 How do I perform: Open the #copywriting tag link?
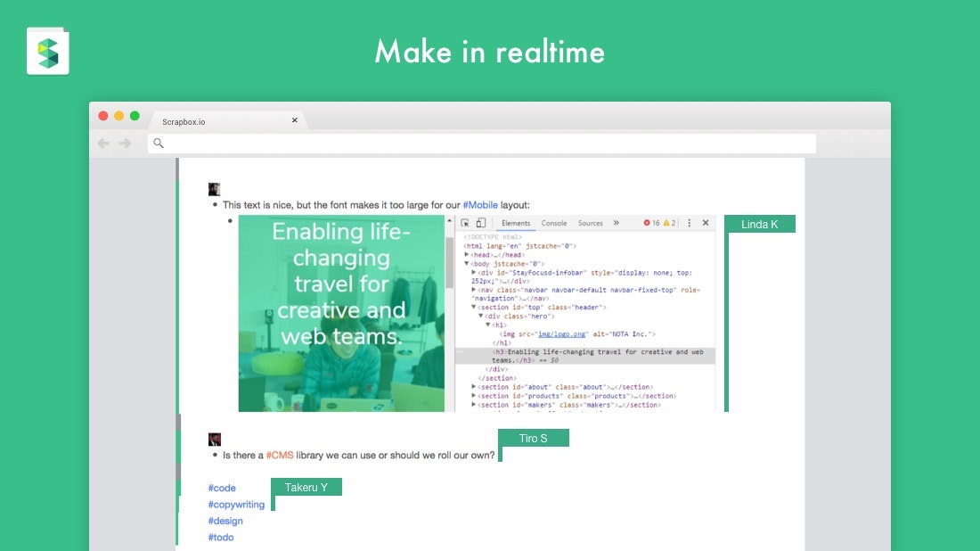[x=236, y=504]
